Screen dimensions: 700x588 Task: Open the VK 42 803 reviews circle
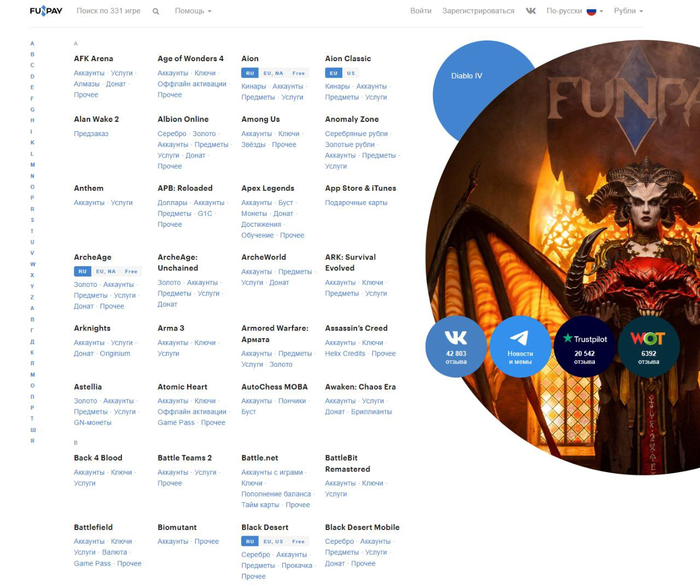click(456, 346)
